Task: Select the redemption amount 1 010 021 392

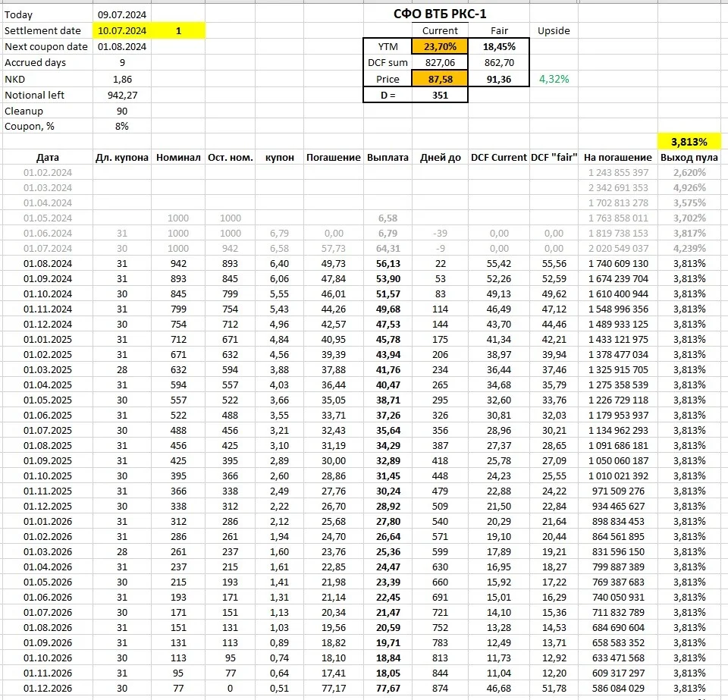Action: (619, 476)
